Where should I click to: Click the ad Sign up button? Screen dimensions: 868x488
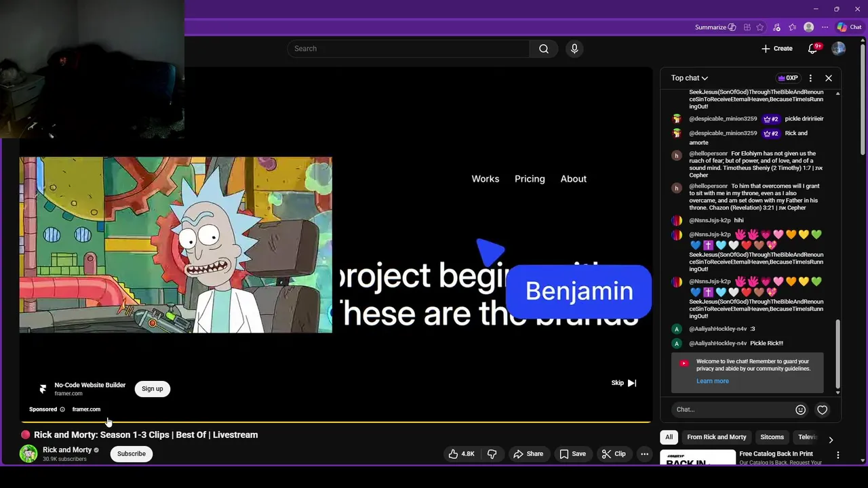click(152, 388)
